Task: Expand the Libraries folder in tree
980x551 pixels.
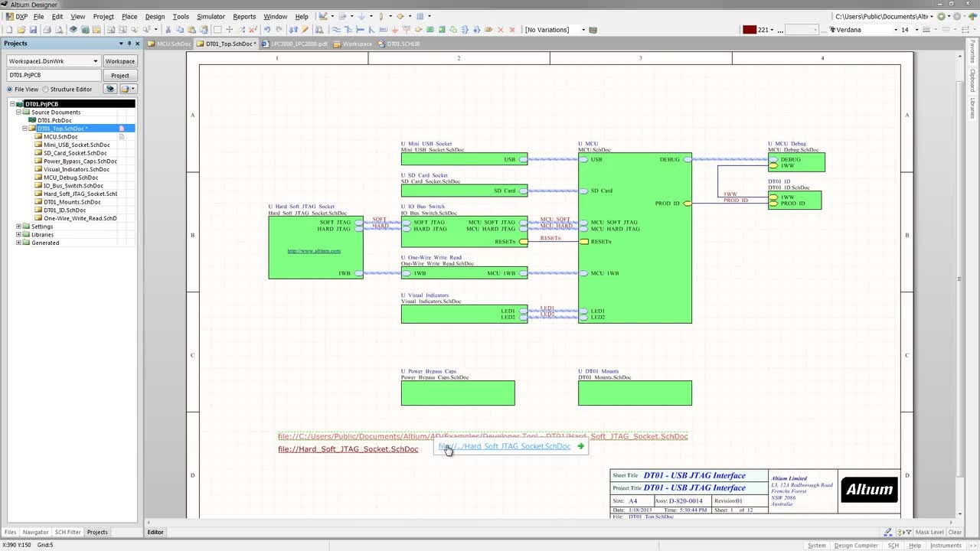Action: (x=18, y=235)
